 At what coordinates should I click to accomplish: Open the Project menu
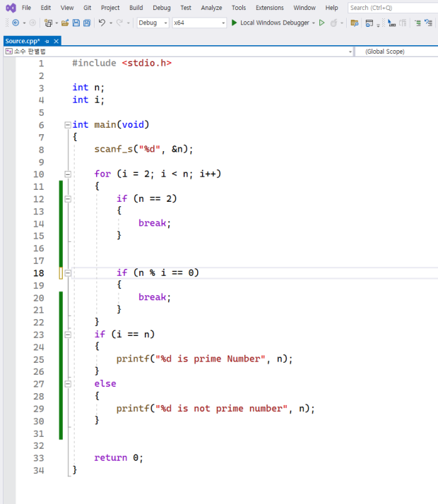110,8
